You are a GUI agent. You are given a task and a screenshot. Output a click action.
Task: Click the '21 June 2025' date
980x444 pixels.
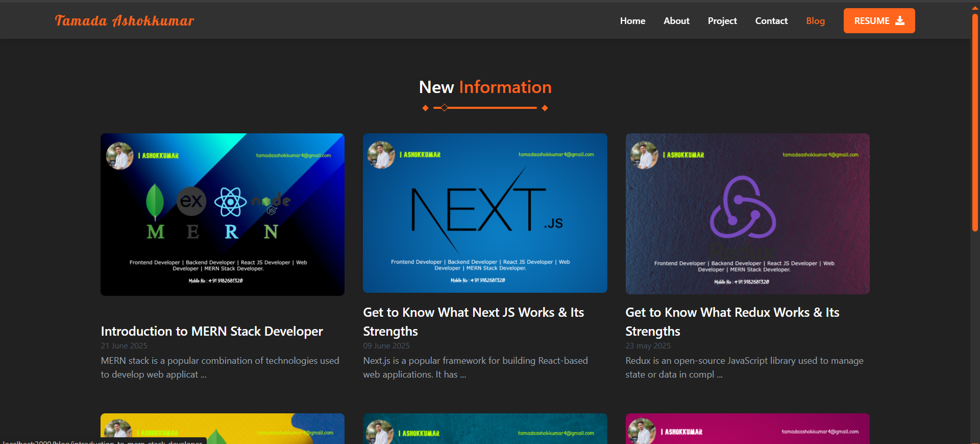click(124, 346)
